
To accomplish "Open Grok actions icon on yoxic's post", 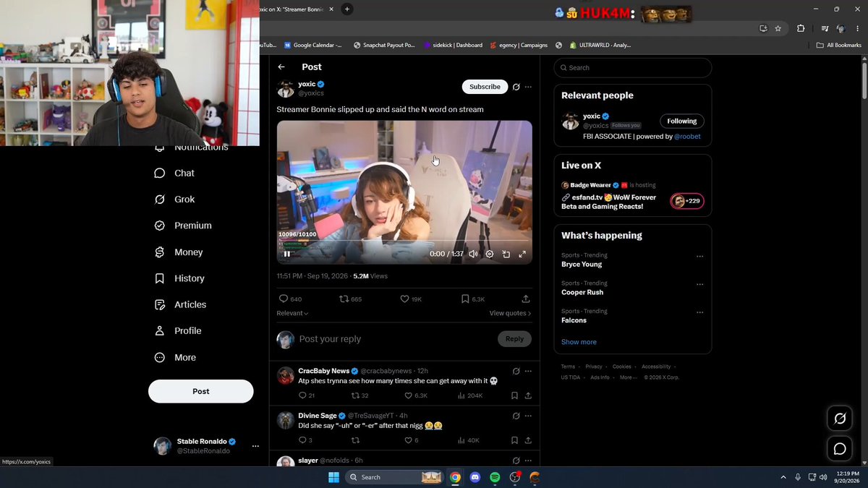I will point(516,87).
